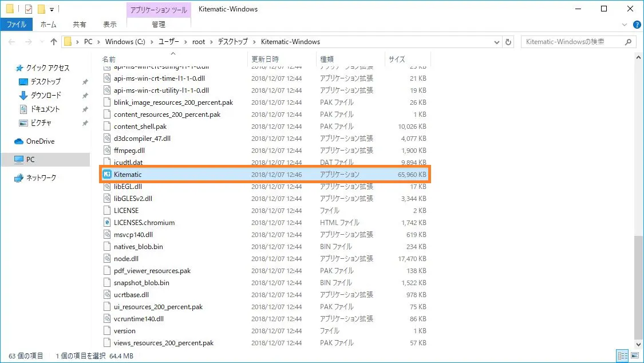Click the file list vertical scrollbar thumb

638,287
